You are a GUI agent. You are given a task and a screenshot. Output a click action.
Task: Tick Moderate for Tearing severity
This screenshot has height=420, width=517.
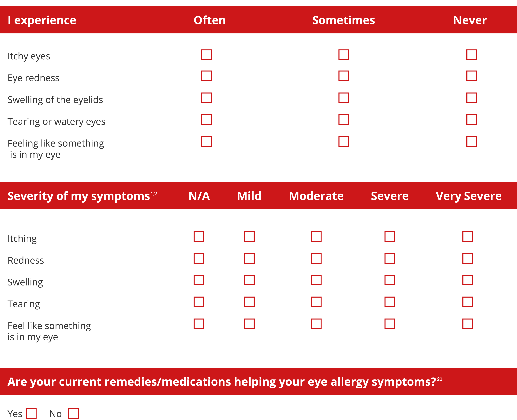tap(316, 302)
